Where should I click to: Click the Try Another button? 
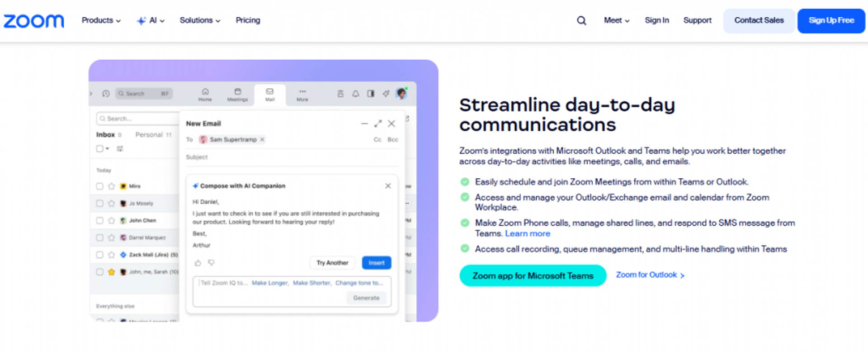(332, 263)
